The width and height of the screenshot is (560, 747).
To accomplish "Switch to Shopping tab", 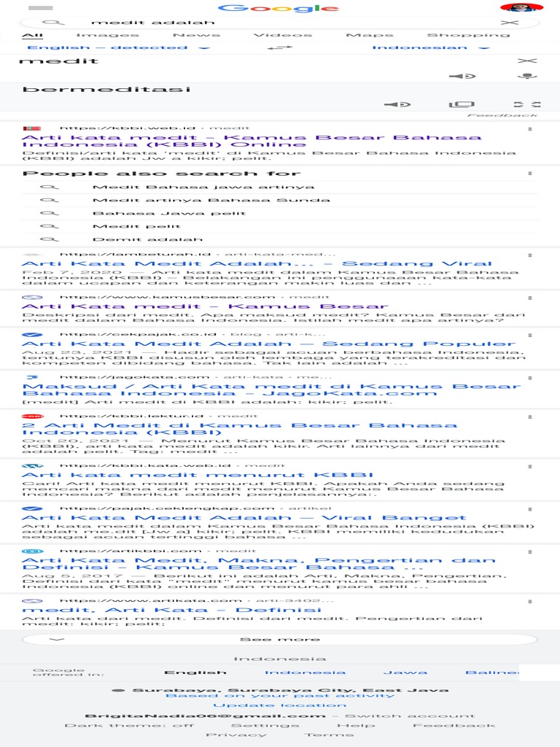I will [x=469, y=35].
